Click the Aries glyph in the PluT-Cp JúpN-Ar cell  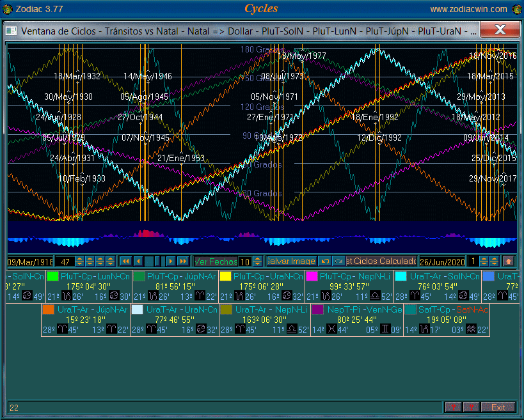200,296
